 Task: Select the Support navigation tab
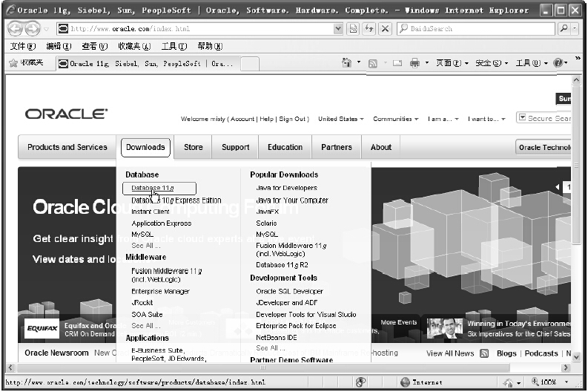click(235, 147)
